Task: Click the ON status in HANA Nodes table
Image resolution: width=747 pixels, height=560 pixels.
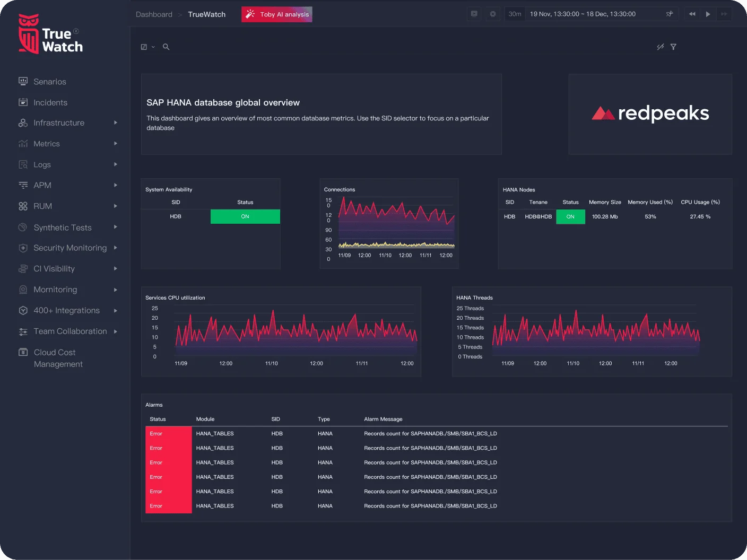Action: pyautogui.click(x=570, y=217)
